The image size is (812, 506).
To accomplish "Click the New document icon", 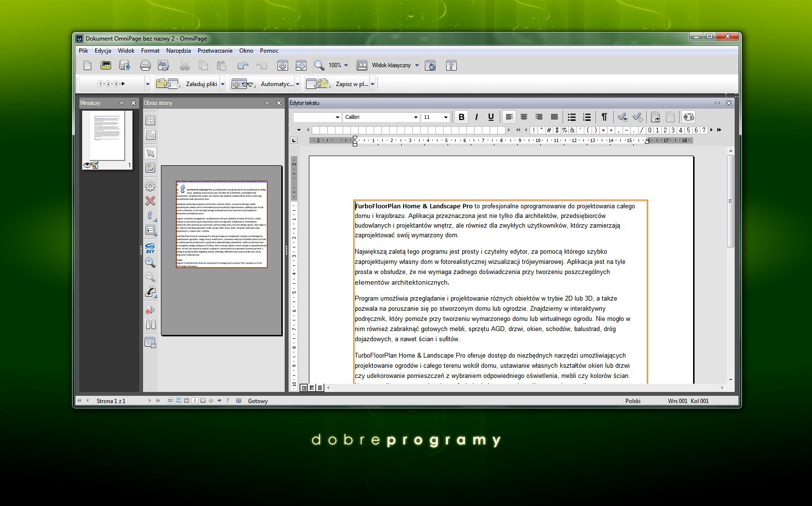I will [87, 65].
